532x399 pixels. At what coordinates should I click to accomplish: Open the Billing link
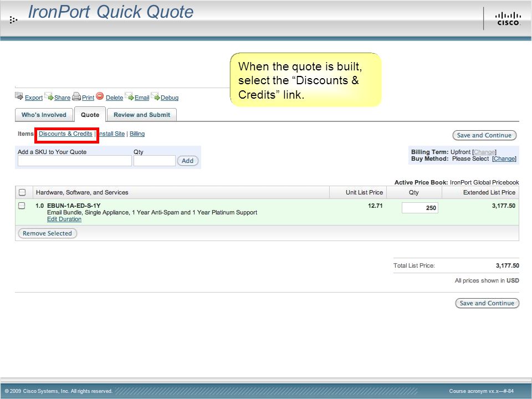[137, 134]
